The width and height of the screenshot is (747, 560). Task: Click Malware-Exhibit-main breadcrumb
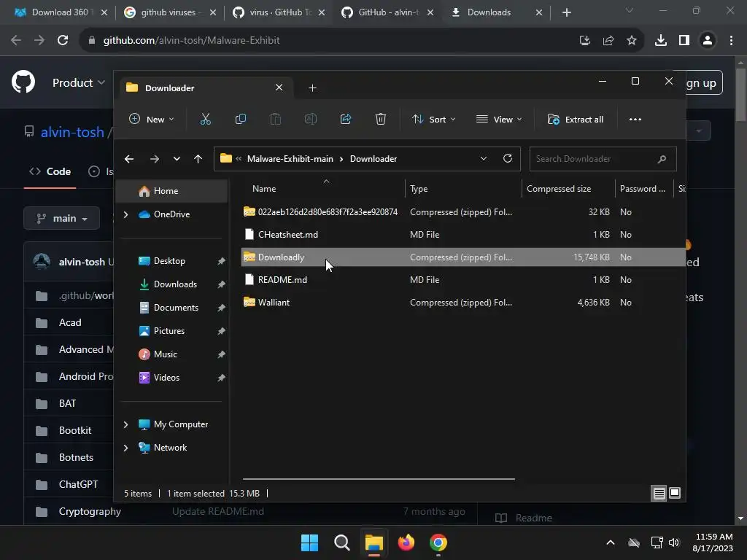pyautogui.click(x=290, y=159)
